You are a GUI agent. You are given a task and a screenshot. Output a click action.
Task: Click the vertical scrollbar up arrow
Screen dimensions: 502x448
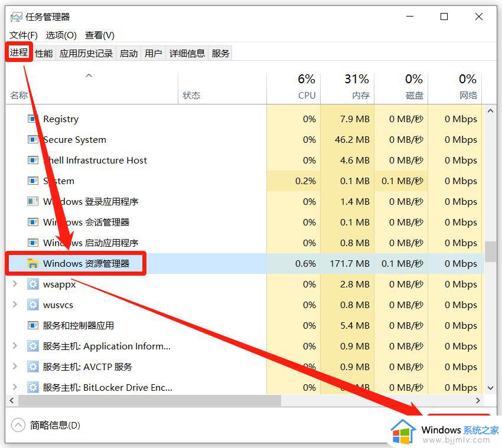[x=490, y=111]
